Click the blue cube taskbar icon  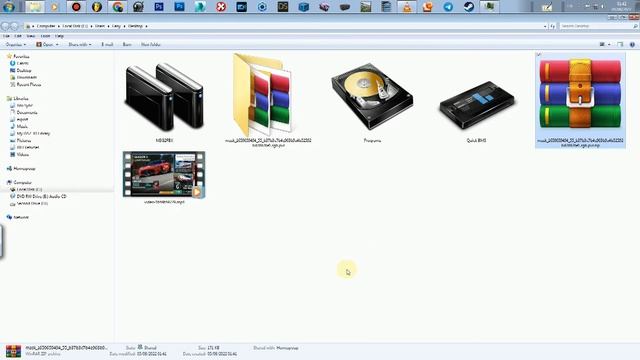point(303,7)
